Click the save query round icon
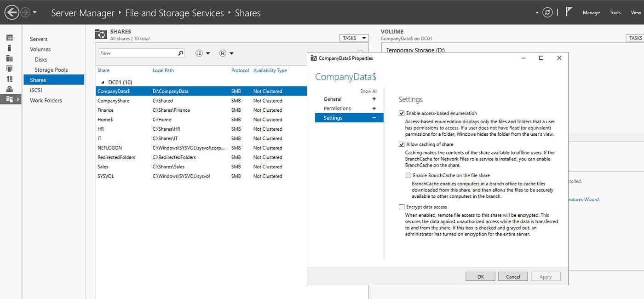This screenshot has height=299, width=644. click(223, 53)
